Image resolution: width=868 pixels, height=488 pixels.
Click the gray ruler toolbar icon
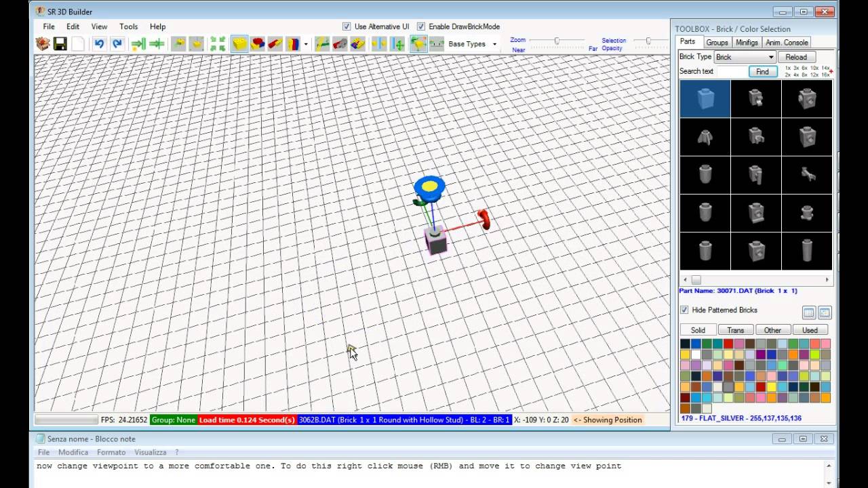coord(437,44)
